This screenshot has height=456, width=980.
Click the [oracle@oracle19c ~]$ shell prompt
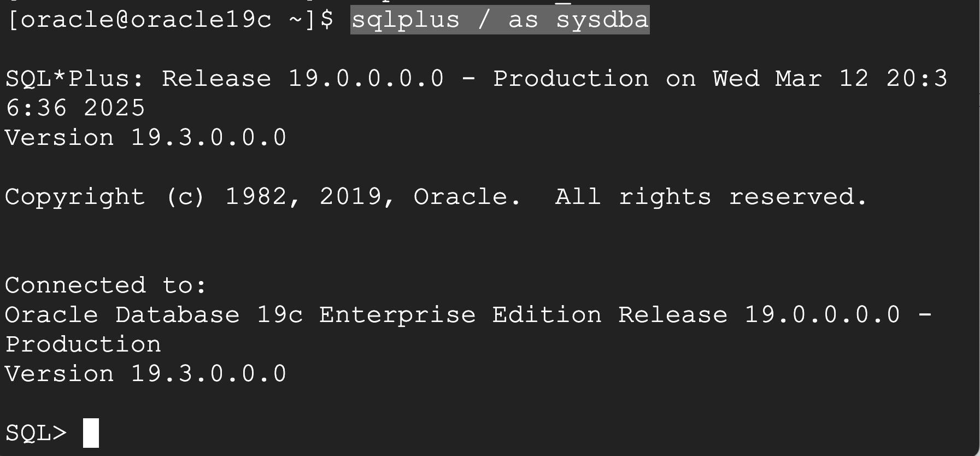(x=171, y=20)
